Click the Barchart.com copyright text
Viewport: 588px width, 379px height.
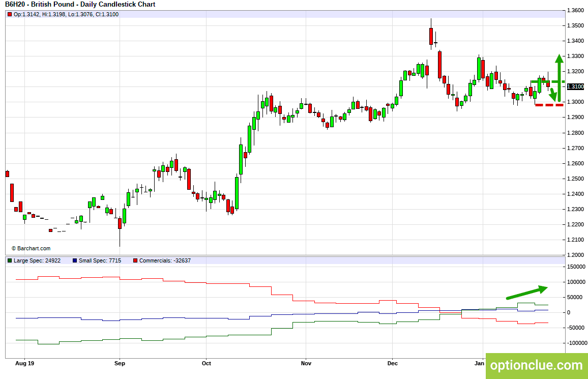[x=31, y=249]
